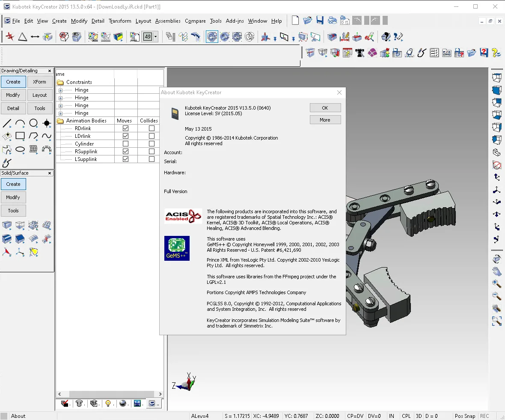Screen dimensions: 505x420
Task: Open the Help menu
Action: 276,21
